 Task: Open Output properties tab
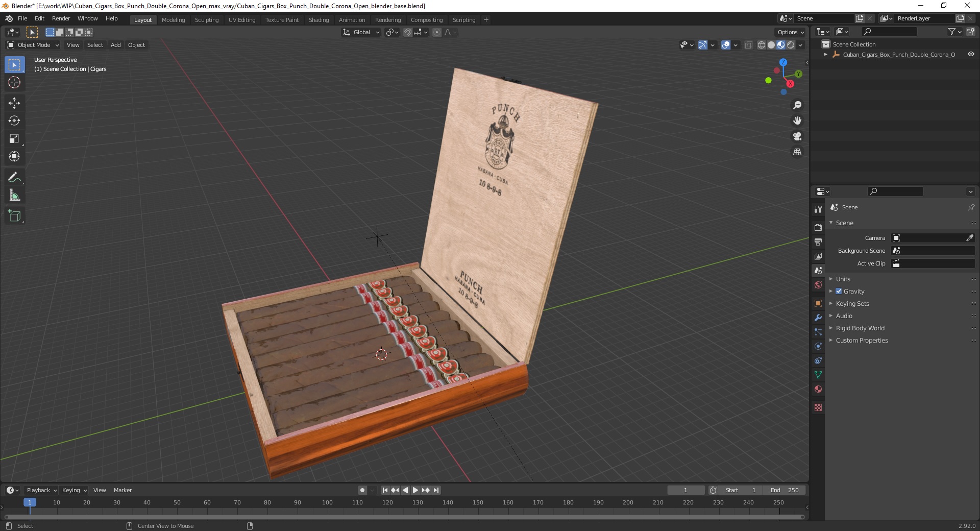818,242
